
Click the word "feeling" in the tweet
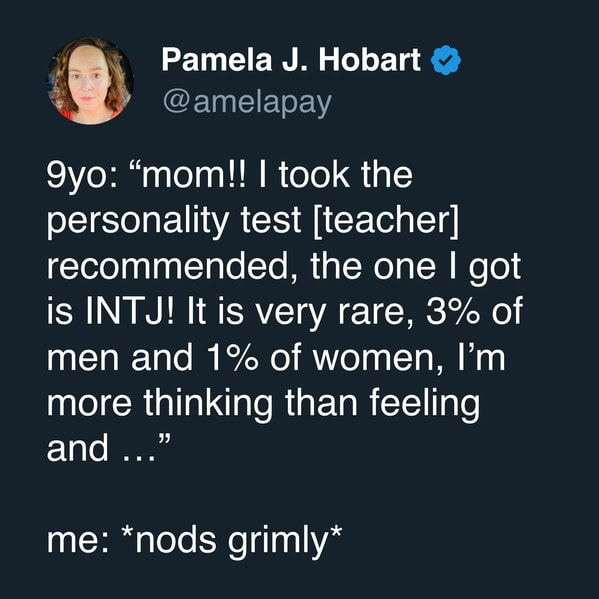(x=424, y=403)
